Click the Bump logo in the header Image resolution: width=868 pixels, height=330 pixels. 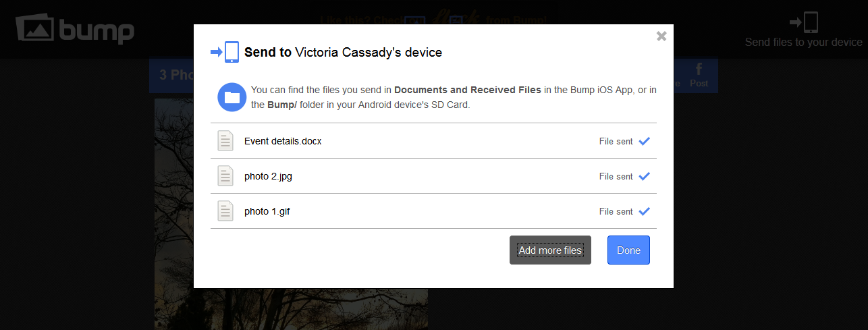coord(75,28)
